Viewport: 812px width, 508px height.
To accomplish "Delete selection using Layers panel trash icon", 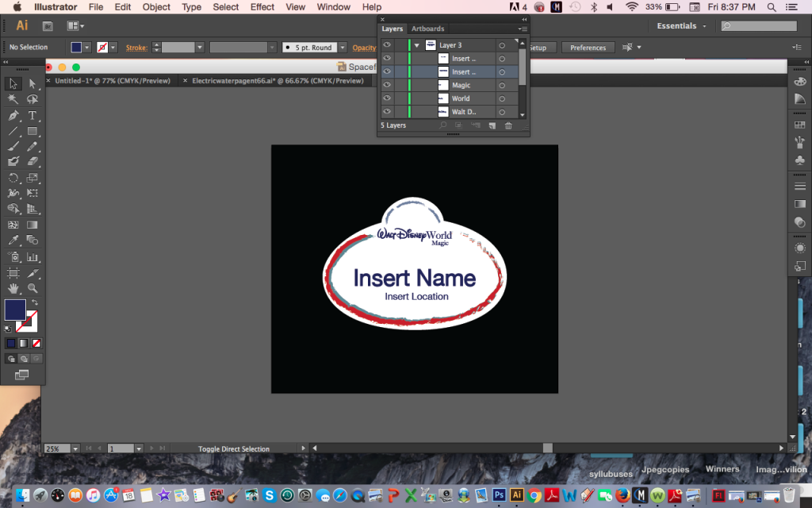I will [508, 125].
